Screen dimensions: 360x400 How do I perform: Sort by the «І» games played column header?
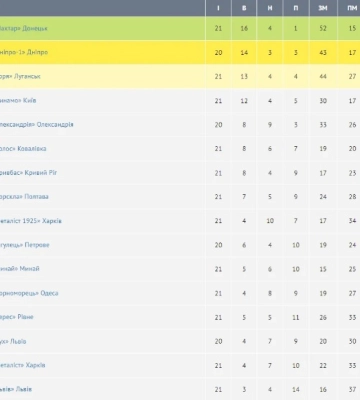coord(218,8)
